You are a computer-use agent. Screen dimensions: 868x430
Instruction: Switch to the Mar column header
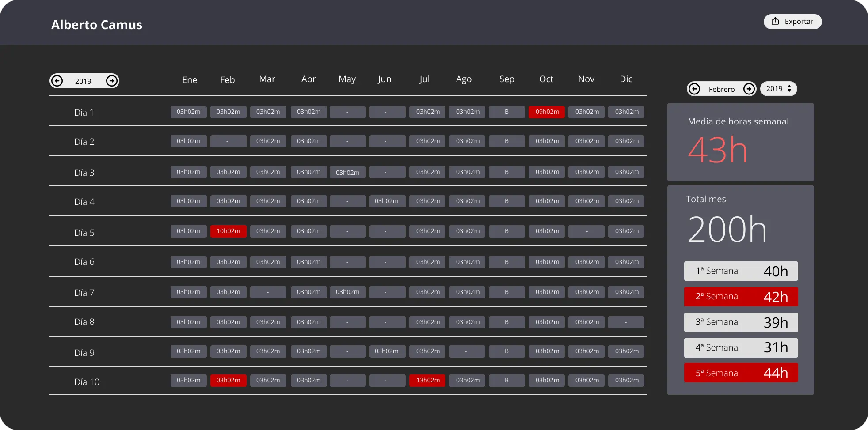[267, 79]
